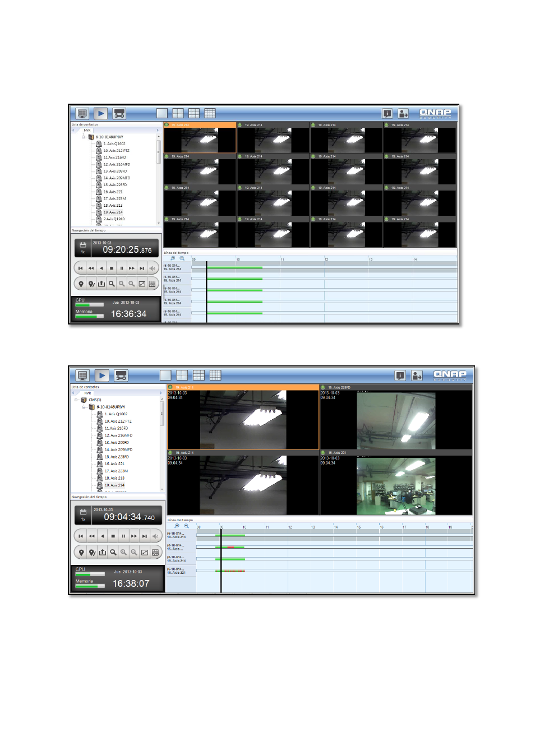Select 1. Axis Q1602 camera in upper screenshot
The image size is (535, 756).
[114, 143]
